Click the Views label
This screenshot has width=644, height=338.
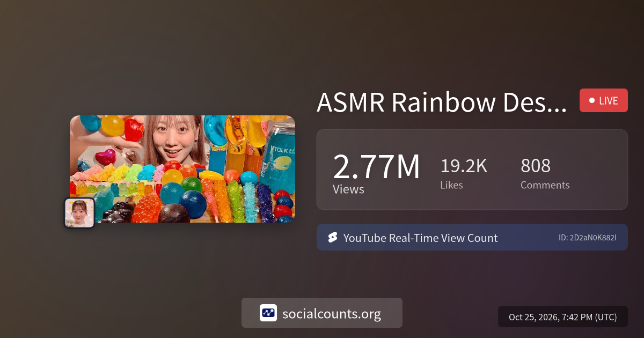(348, 189)
